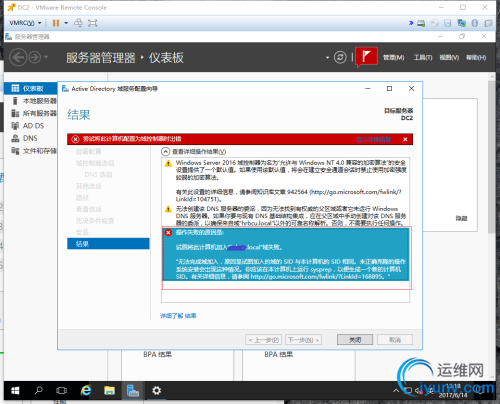Click the 上一步(P) button
This screenshot has width=500, height=404.
263,340
